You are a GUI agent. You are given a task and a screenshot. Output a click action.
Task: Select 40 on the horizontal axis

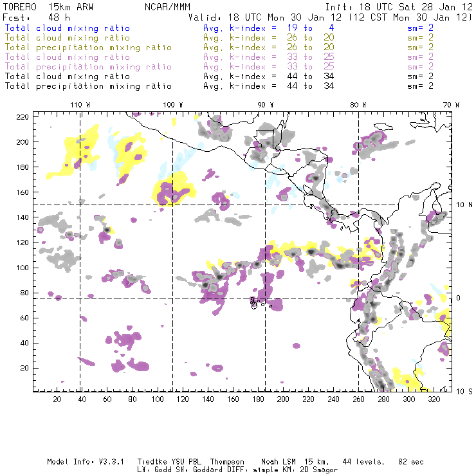coord(82,399)
